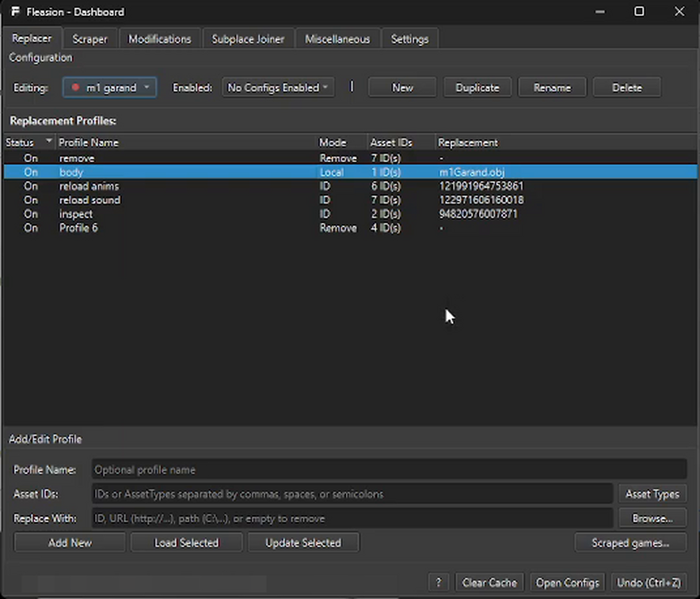
Task: Toggle On status of the remove profile
Action: (x=31, y=158)
